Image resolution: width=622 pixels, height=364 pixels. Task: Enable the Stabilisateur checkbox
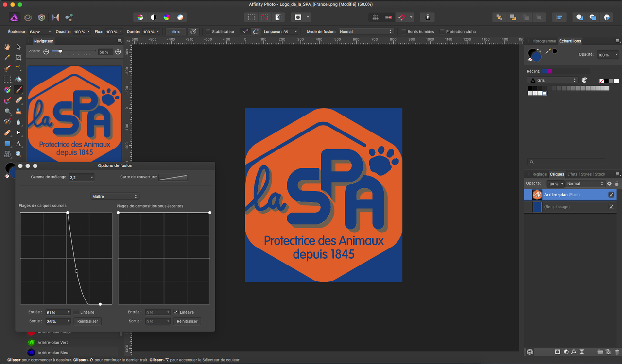pos(208,32)
